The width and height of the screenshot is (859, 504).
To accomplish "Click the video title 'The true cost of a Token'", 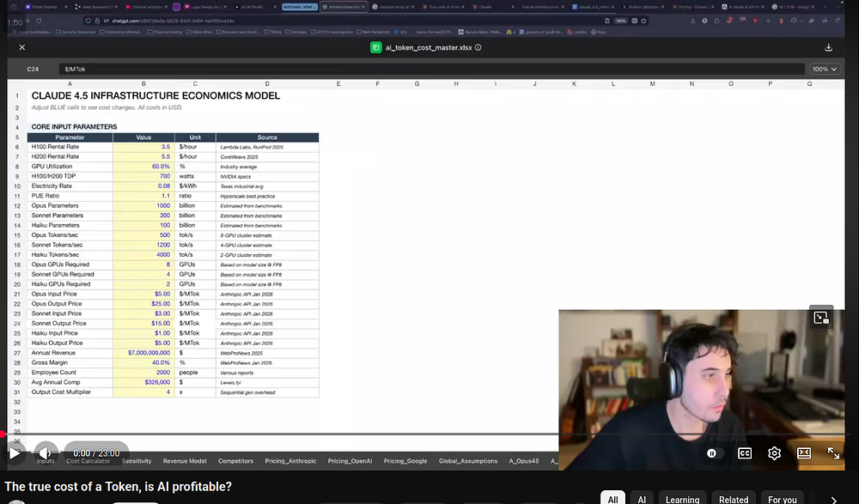I will 118,487.
